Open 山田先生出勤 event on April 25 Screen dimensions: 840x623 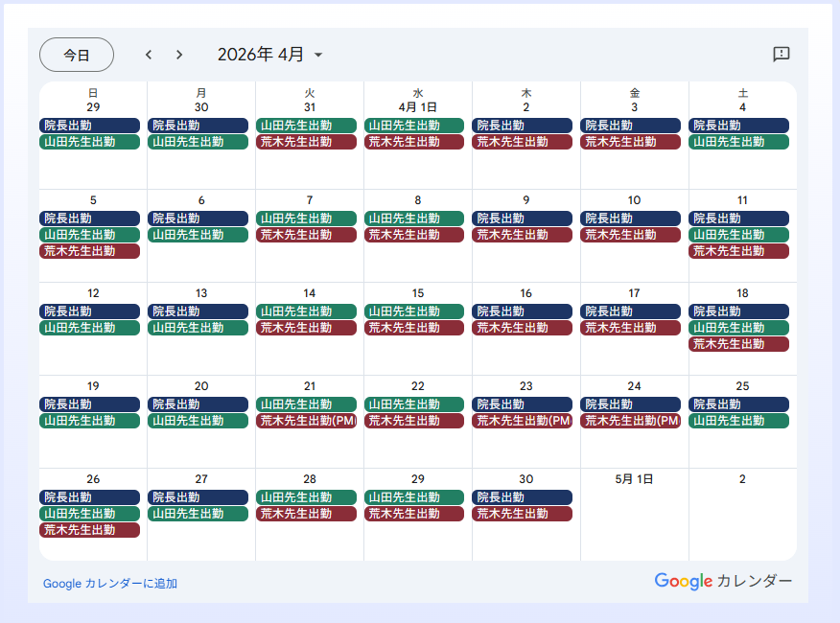click(x=738, y=421)
